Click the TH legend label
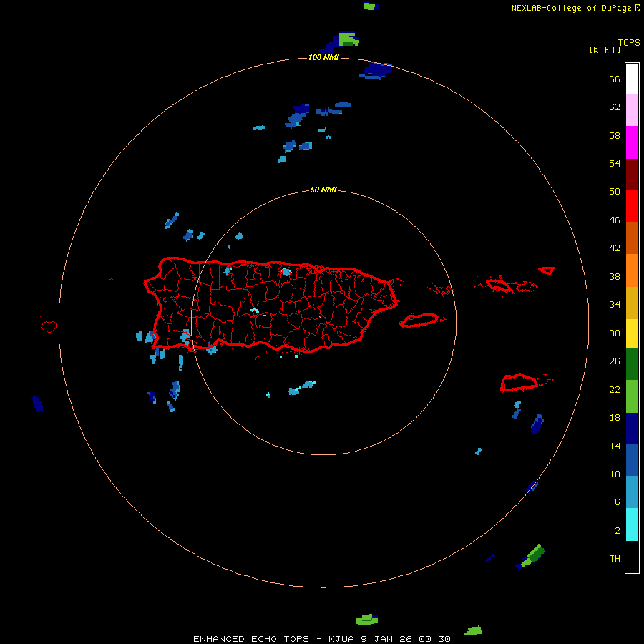This screenshot has height=644, width=644. (x=615, y=559)
